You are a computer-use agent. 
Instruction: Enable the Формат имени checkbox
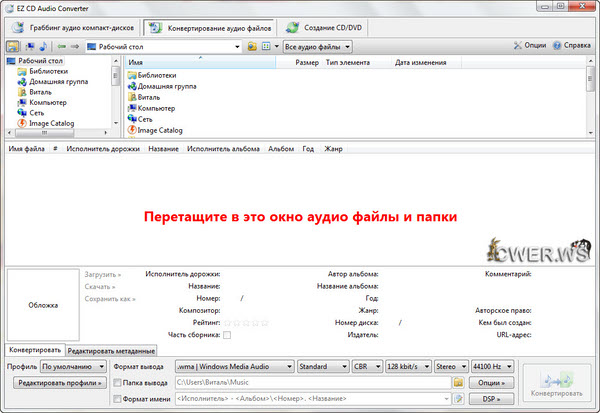(x=116, y=399)
